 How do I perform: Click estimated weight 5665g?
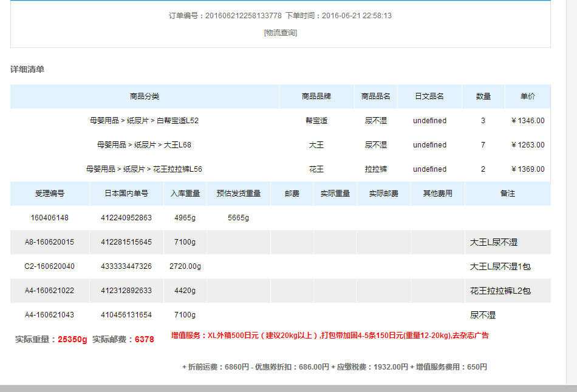(x=239, y=218)
